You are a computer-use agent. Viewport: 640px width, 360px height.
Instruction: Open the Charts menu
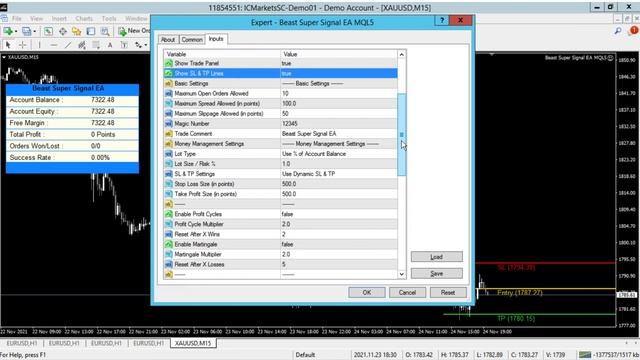(x=84, y=18)
